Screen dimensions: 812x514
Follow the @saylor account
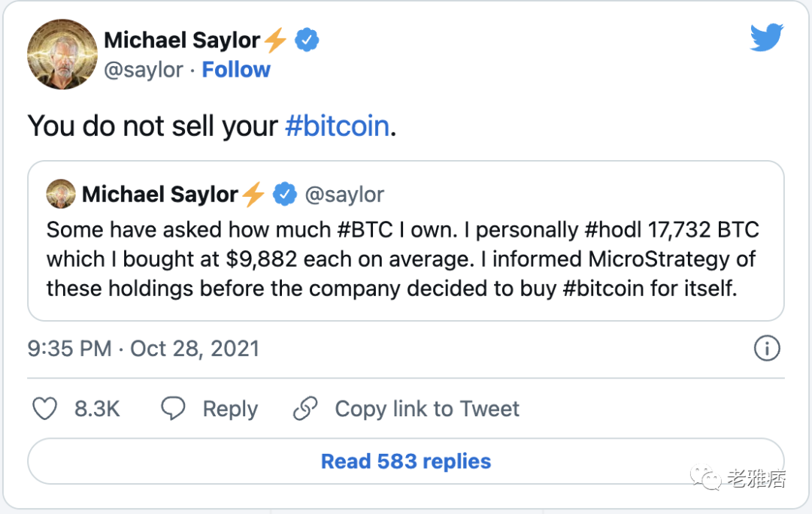236,69
